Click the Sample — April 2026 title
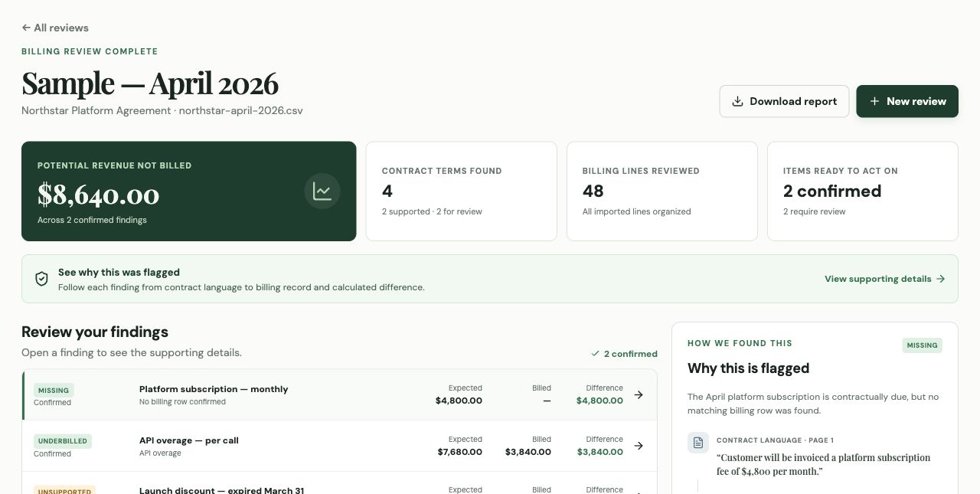 click(x=150, y=83)
